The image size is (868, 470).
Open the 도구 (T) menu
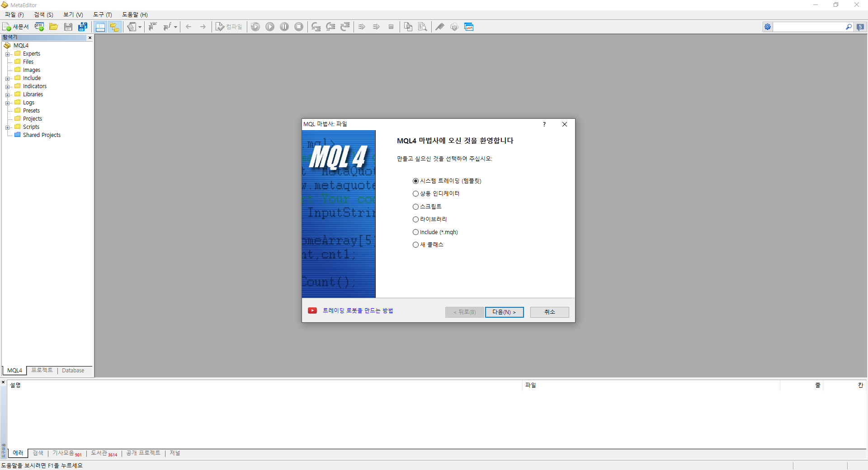click(103, 14)
